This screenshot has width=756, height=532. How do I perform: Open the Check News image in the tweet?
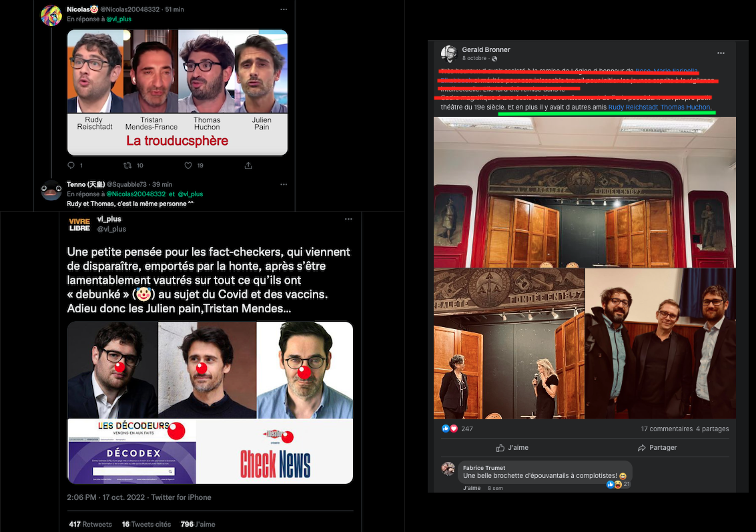pos(275,451)
